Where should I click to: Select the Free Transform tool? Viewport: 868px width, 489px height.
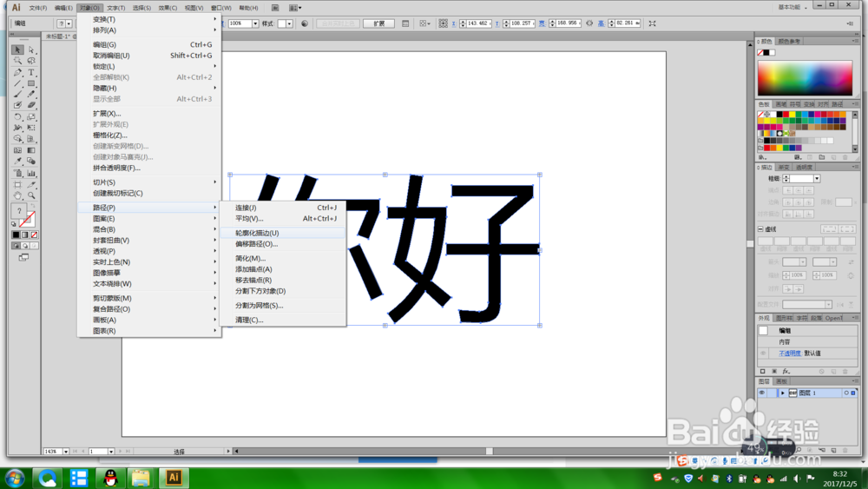pyautogui.click(x=31, y=128)
